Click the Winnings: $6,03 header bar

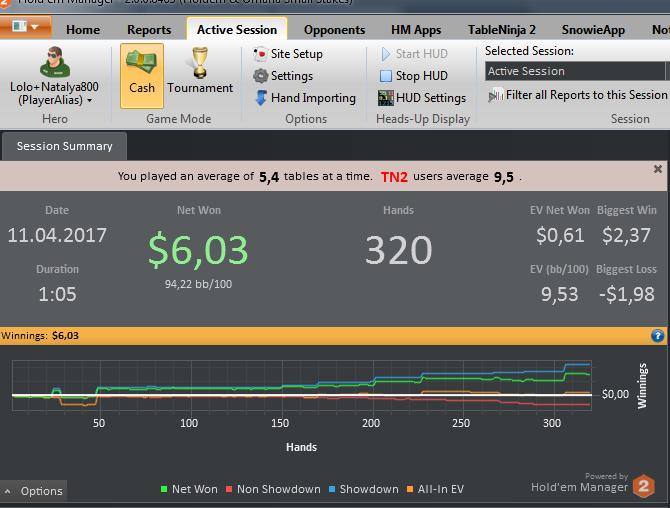(x=333, y=336)
